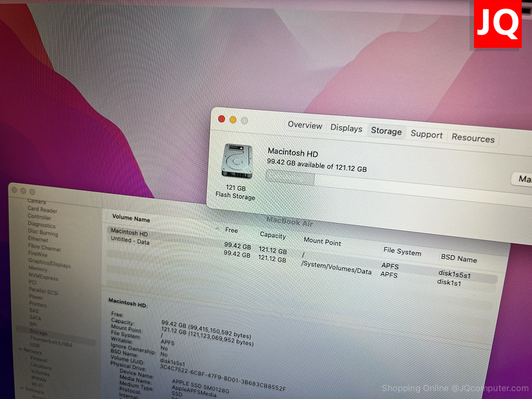Click 'disk1s5s1' in the volume table

click(x=454, y=274)
